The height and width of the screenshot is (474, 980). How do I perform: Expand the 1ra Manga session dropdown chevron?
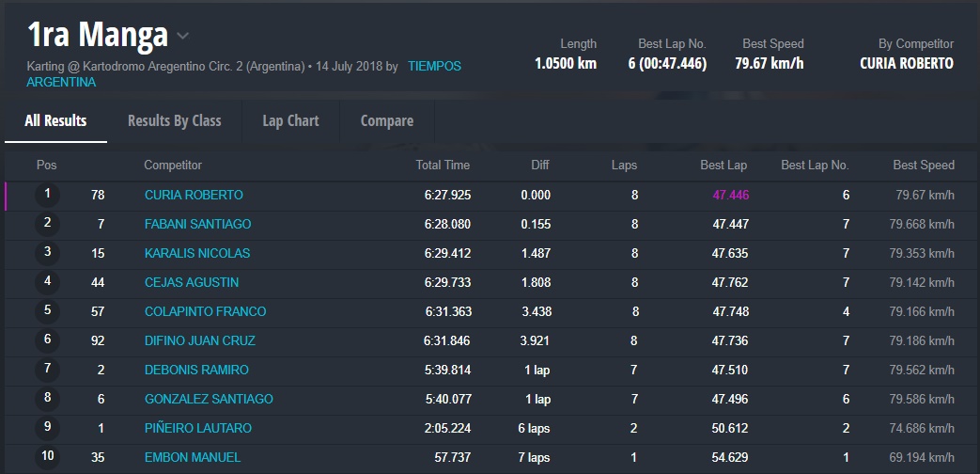point(183,37)
